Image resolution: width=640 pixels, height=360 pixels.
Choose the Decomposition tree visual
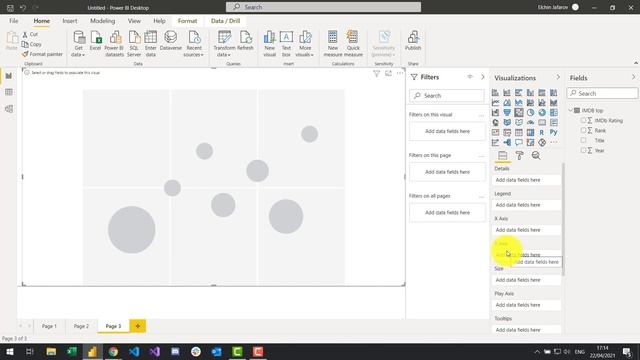tap(507, 142)
